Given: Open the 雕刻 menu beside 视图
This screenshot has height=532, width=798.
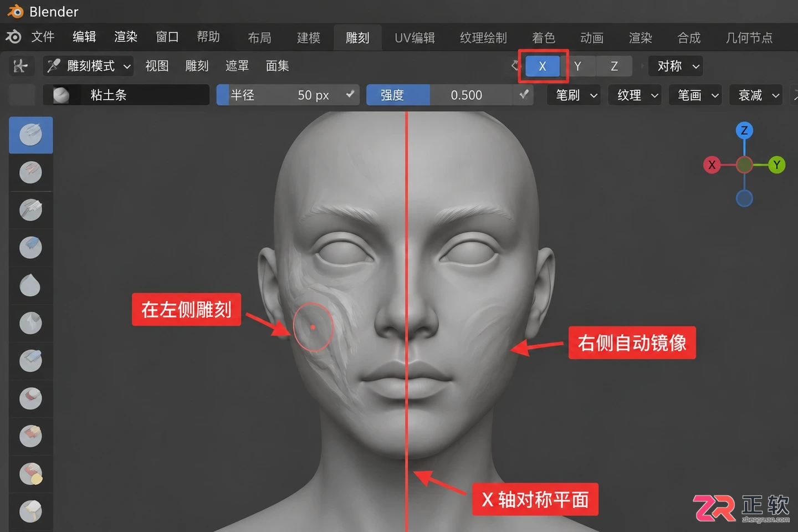Looking at the screenshot, I should tap(197, 66).
